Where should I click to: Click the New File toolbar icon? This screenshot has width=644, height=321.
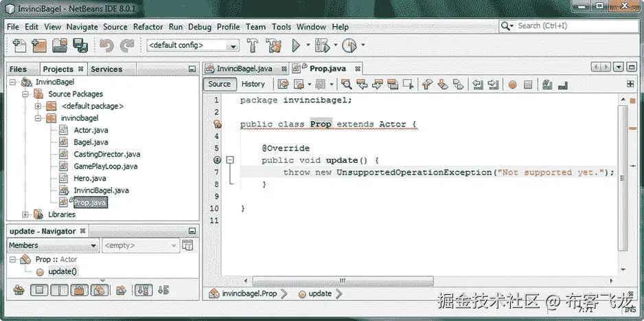[19, 45]
